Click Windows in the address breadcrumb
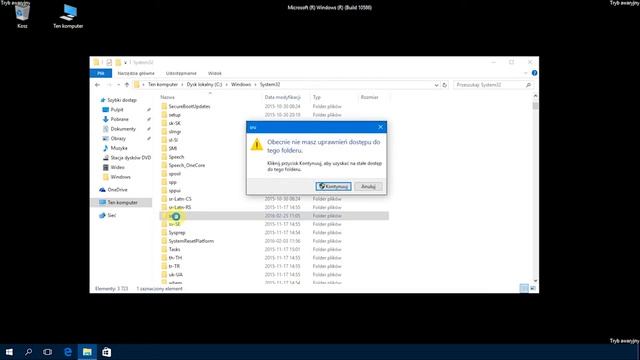This screenshot has height=360, width=640. (241, 84)
